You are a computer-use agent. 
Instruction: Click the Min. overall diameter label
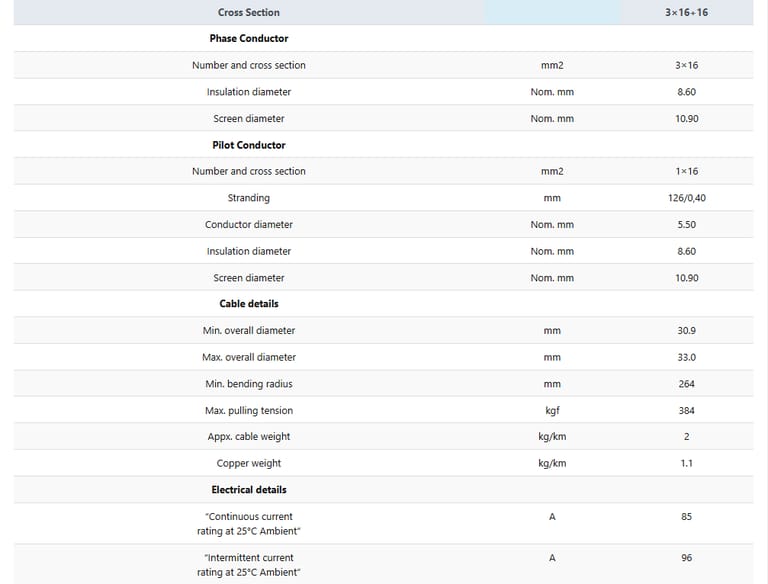[249, 330]
